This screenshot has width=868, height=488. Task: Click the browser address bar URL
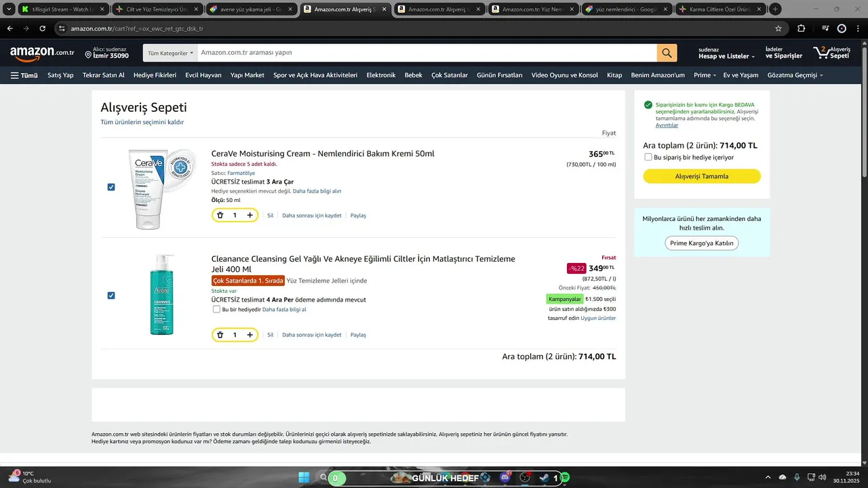(x=137, y=29)
